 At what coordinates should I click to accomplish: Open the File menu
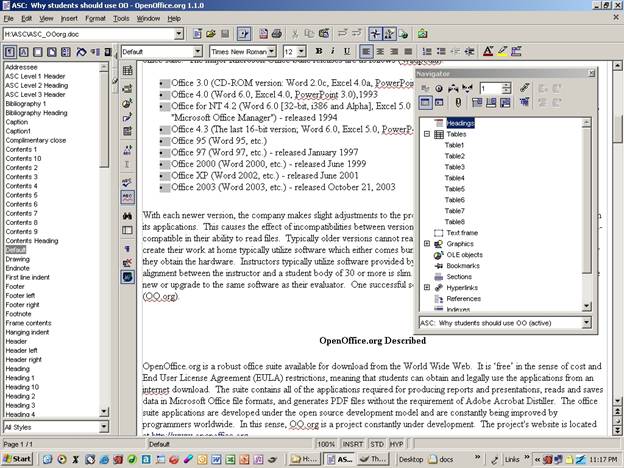9,19
